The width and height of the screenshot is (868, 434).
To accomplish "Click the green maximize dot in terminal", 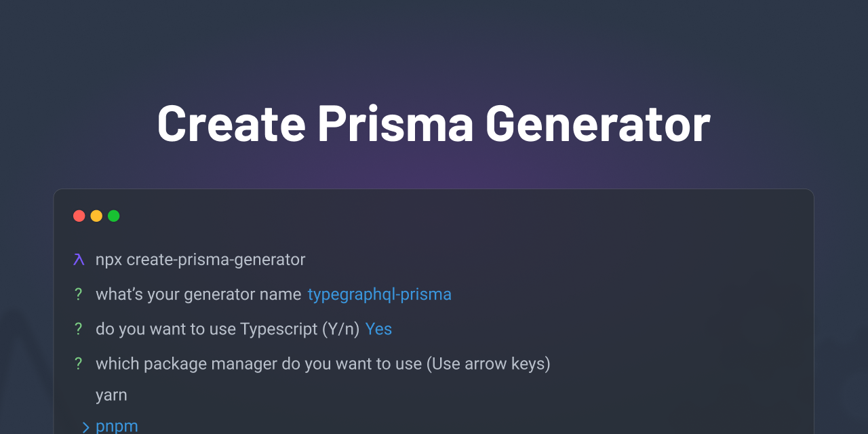I will [114, 216].
